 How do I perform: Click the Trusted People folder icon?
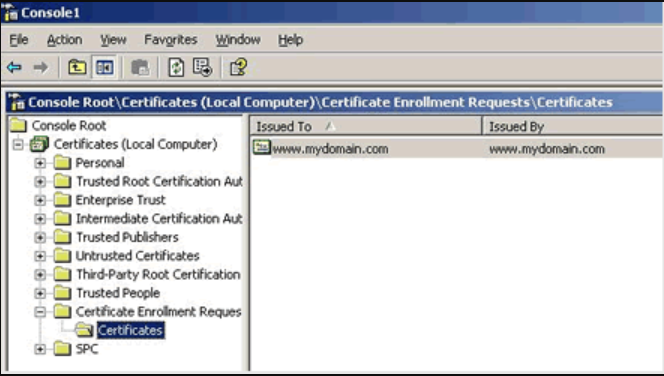[x=62, y=293]
